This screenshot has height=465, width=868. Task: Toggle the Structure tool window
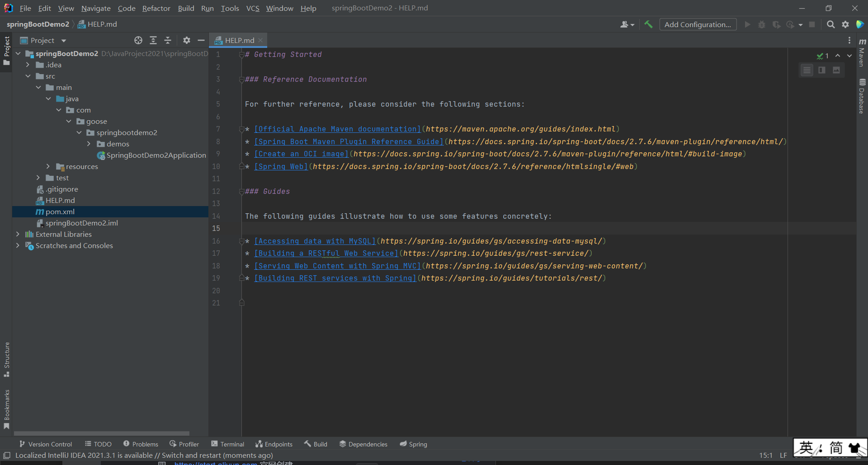[6, 360]
